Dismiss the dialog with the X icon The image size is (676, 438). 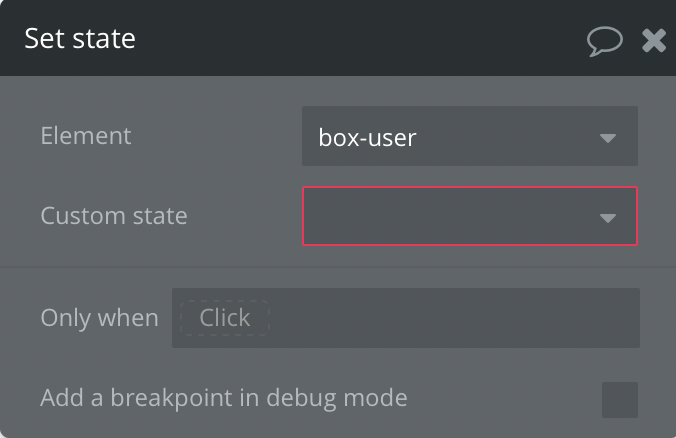(x=654, y=41)
